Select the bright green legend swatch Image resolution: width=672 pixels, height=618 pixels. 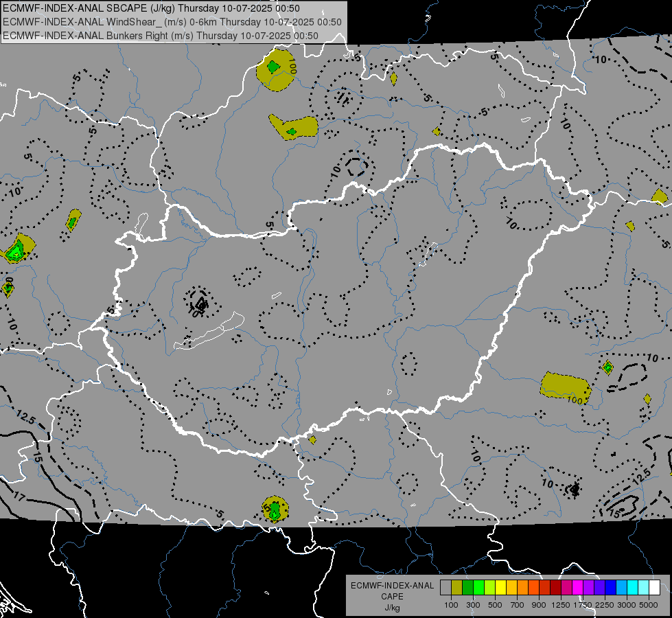(478, 587)
